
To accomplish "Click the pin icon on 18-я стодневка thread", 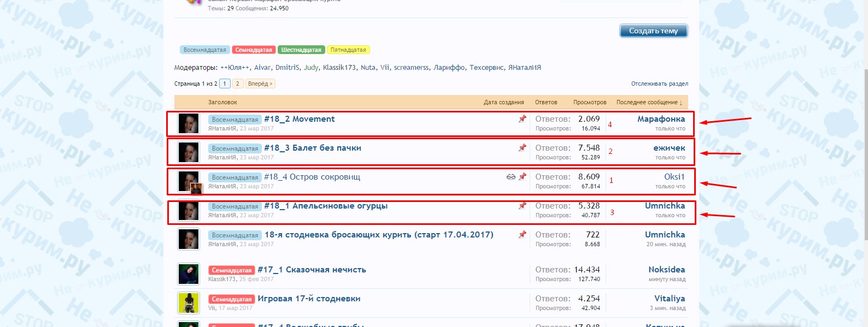I will tap(522, 234).
